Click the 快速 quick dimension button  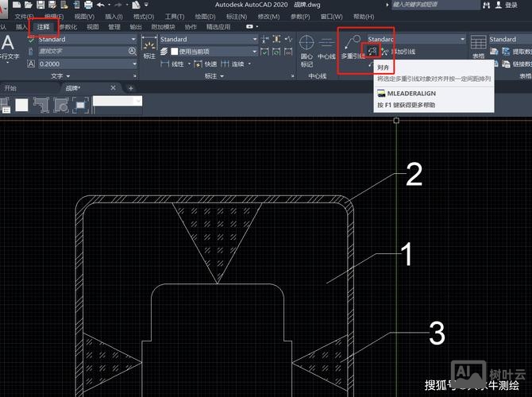click(210, 64)
